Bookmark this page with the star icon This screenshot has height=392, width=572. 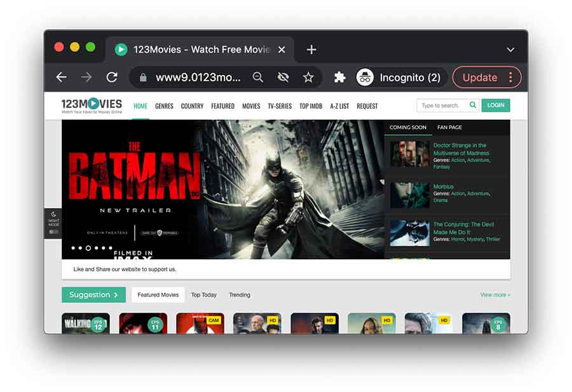(308, 78)
